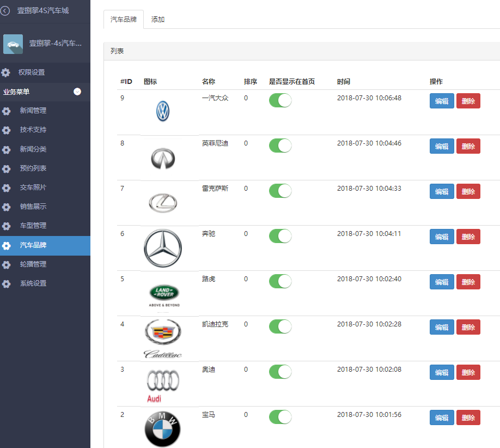Viewport: 500px width, 448px height.
Task: Click the car avatar icon in sidebar
Action: pyautogui.click(x=13, y=44)
